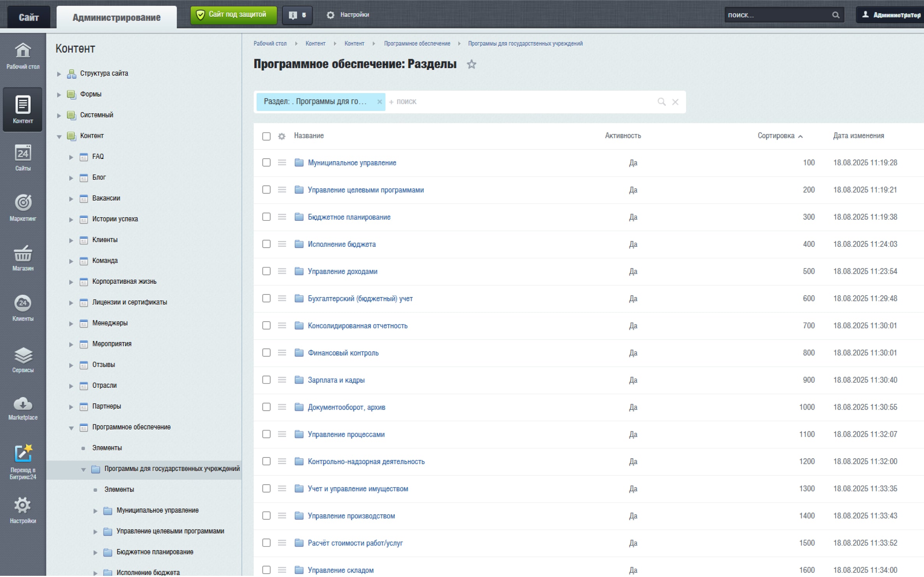Open the Магазин basket icon
Image resolution: width=924 pixels, height=577 pixels.
click(23, 254)
